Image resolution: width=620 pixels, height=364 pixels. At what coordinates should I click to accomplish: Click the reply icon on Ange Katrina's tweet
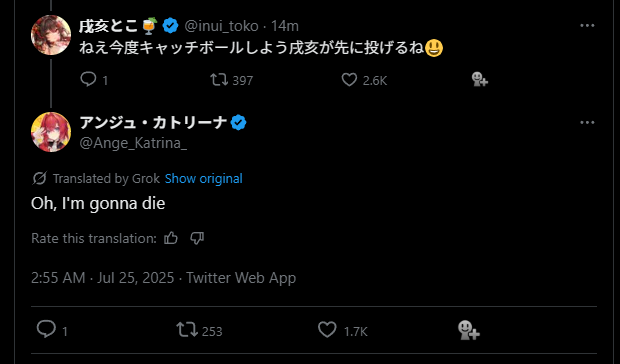46,330
